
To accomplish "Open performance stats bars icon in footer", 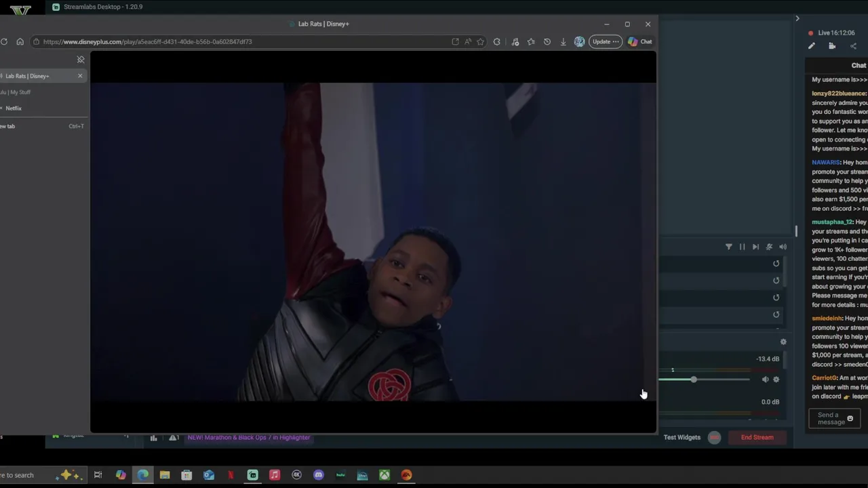I will (x=153, y=437).
